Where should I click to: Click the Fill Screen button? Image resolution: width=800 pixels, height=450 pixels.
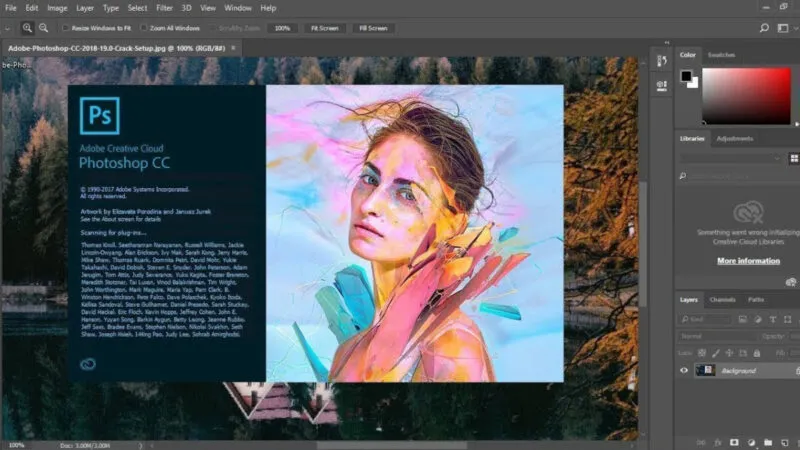pyautogui.click(x=373, y=29)
